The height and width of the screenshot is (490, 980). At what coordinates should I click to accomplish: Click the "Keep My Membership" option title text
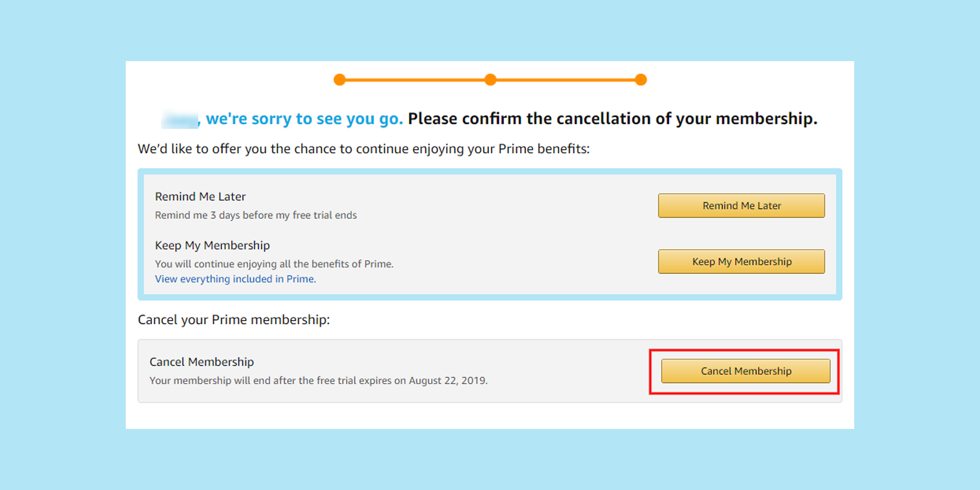click(x=212, y=245)
